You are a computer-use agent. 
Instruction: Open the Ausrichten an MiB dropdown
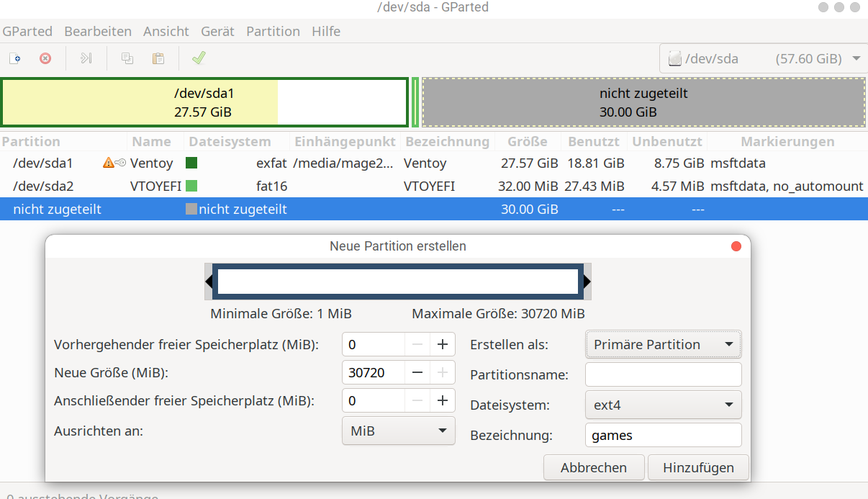[398, 431]
